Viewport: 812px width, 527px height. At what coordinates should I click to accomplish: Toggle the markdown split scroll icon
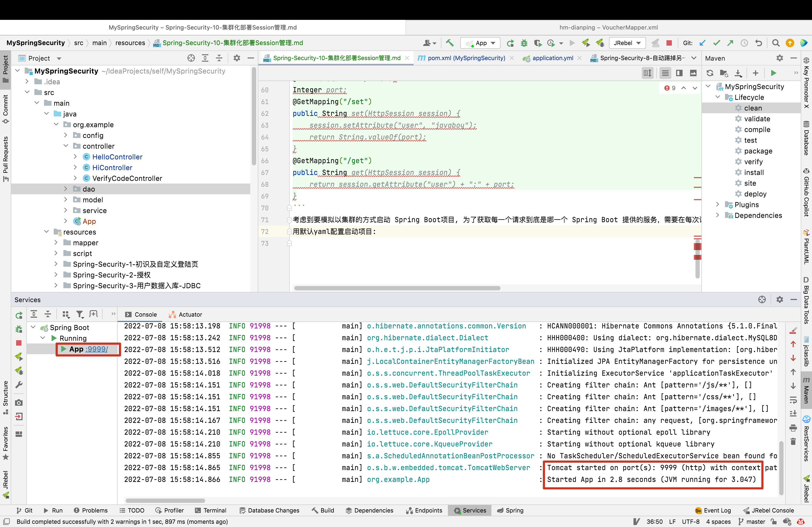[x=647, y=73]
